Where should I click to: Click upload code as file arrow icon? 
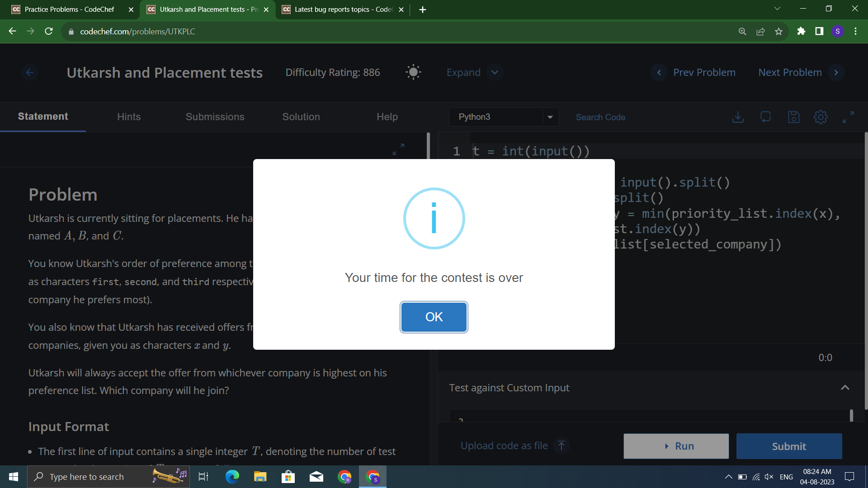coord(561,446)
